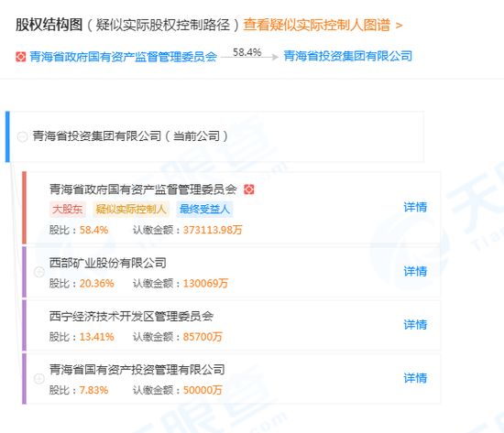Open 青海省政府国有资产监督管理委员会 link in control path
Viewport: 504px width, 433px height.
click(123, 57)
